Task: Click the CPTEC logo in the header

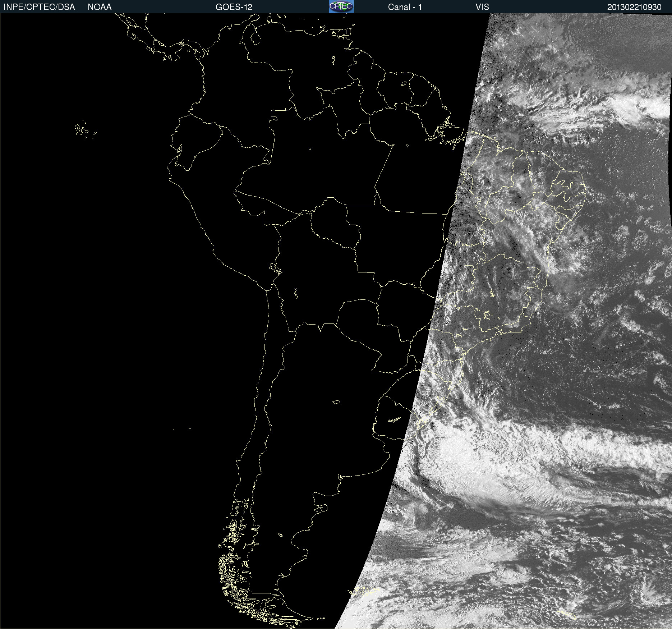Action: pos(341,6)
